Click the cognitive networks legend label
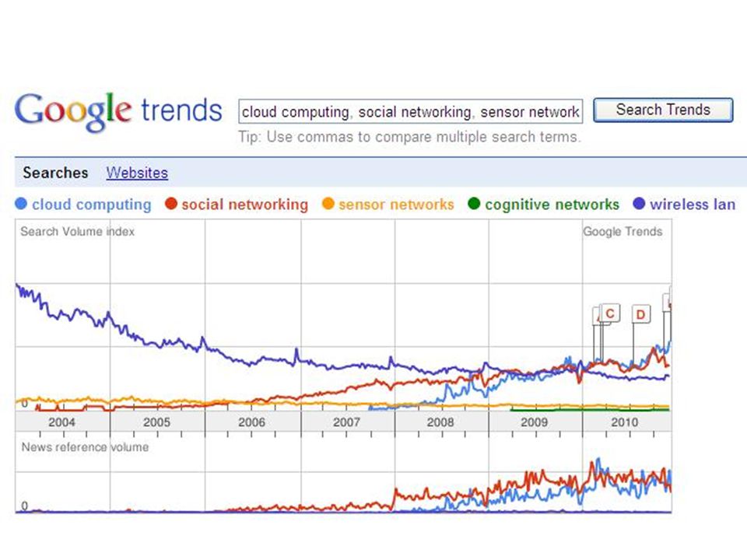The image size is (747, 560). [552, 205]
